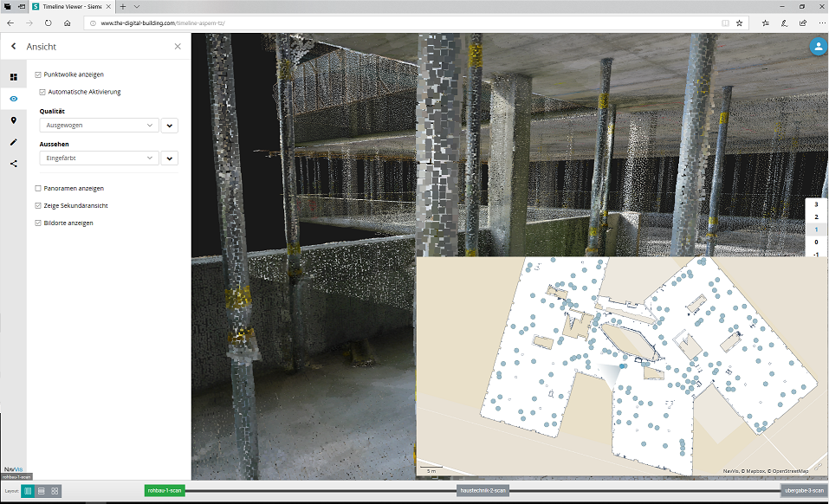Open the Aussehen dropdown showing Eingefärbt

pos(99,158)
